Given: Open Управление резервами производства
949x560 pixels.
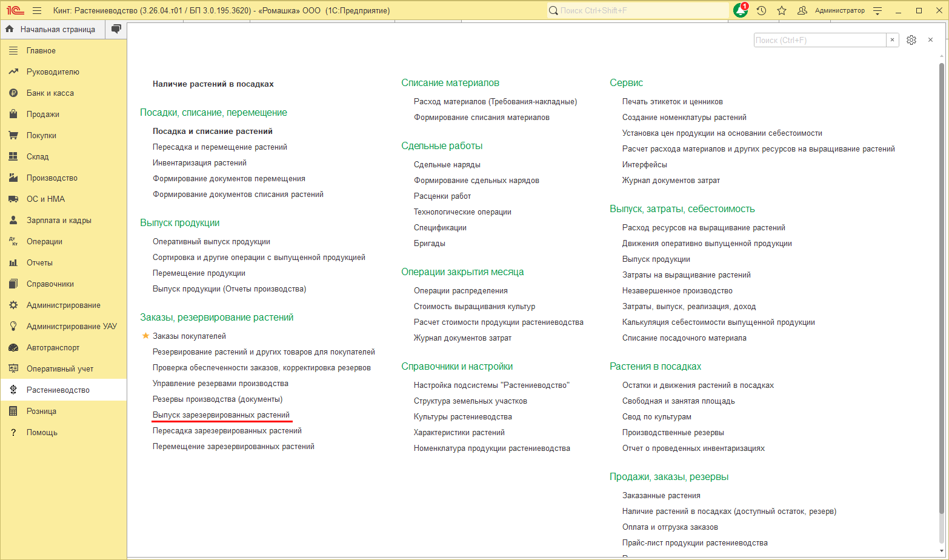Looking at the screenshot, I should 221,384.
